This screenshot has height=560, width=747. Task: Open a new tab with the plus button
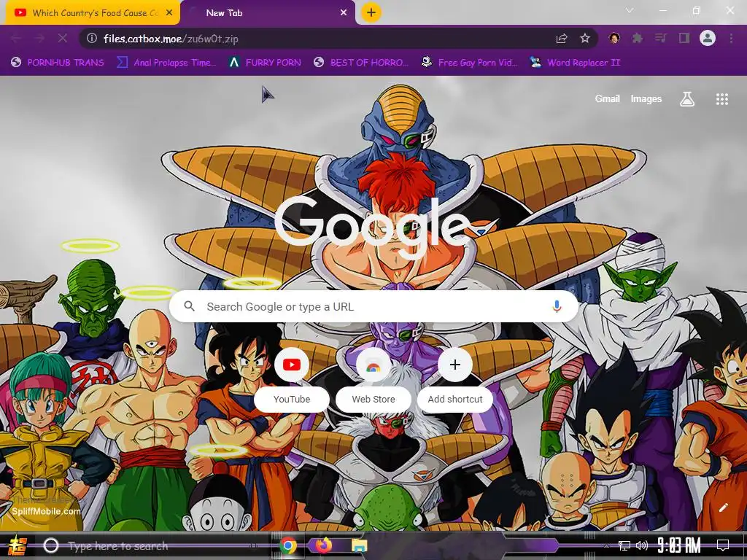[x=371, y=12]
